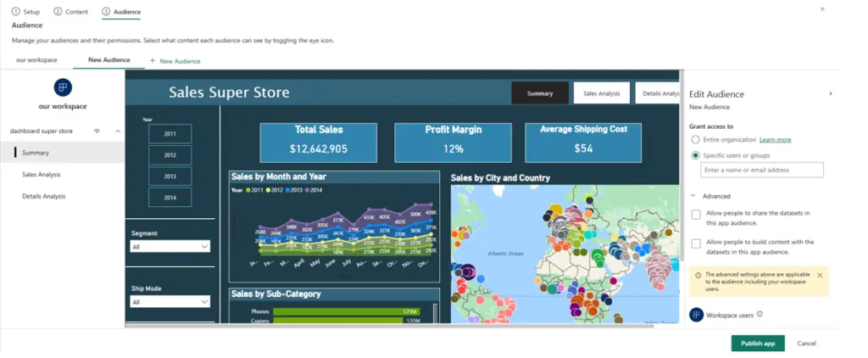Click the Edit Audience heading
The image size is (868, 358).
pyautogui.click(x=716, y=94)
